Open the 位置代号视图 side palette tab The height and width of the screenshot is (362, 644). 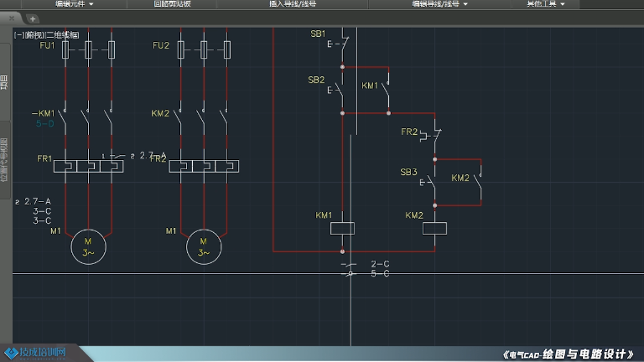(x=4, y=160)
